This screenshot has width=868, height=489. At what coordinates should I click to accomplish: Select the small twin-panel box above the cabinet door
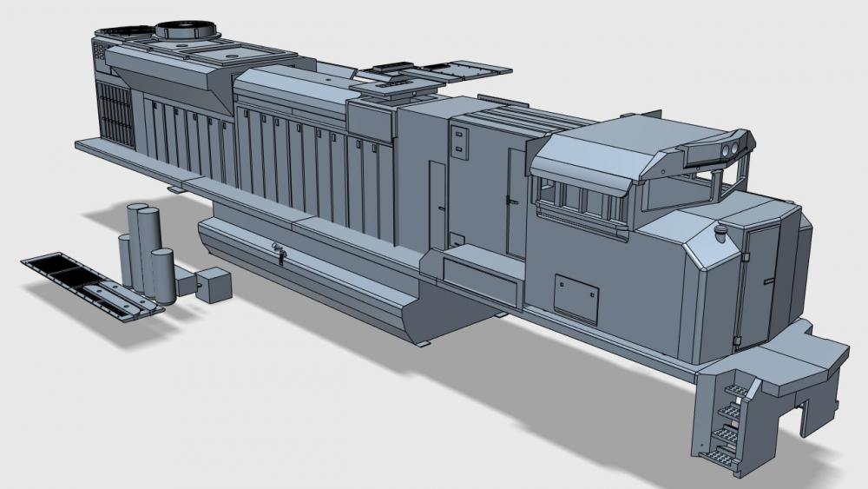tap(458, 142)
